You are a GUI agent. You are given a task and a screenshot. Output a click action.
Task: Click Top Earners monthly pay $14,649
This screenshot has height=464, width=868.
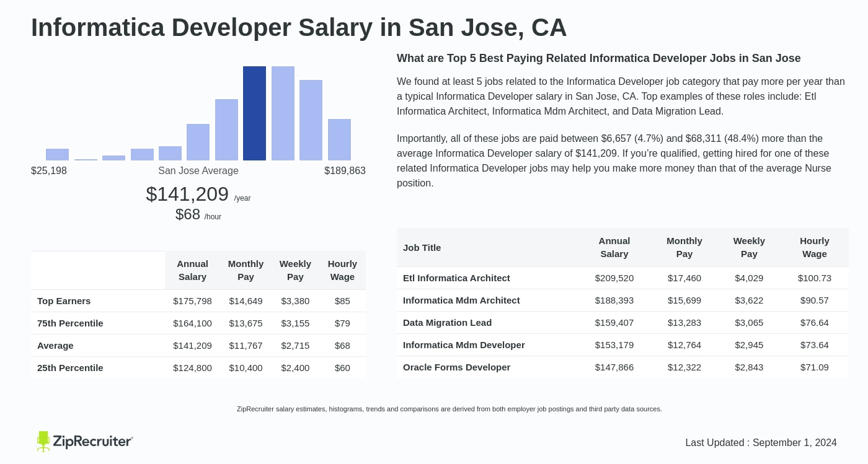[x=246, y=300]
